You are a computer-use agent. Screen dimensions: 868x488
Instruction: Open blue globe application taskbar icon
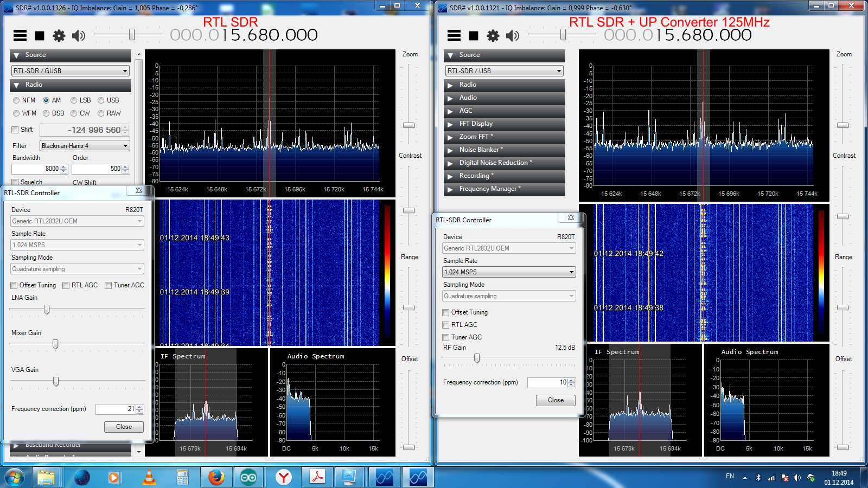coord(81,478)
